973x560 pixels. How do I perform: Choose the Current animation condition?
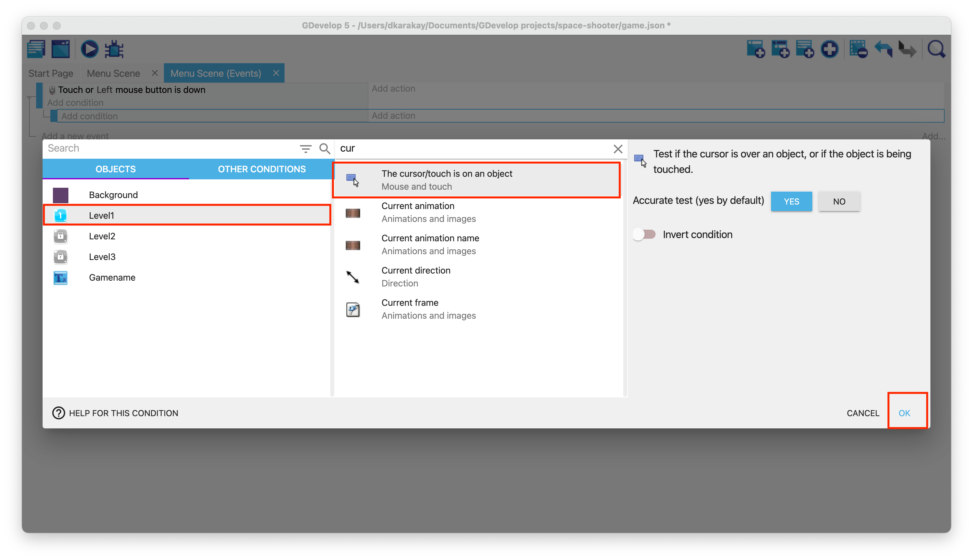click(418, 212)
